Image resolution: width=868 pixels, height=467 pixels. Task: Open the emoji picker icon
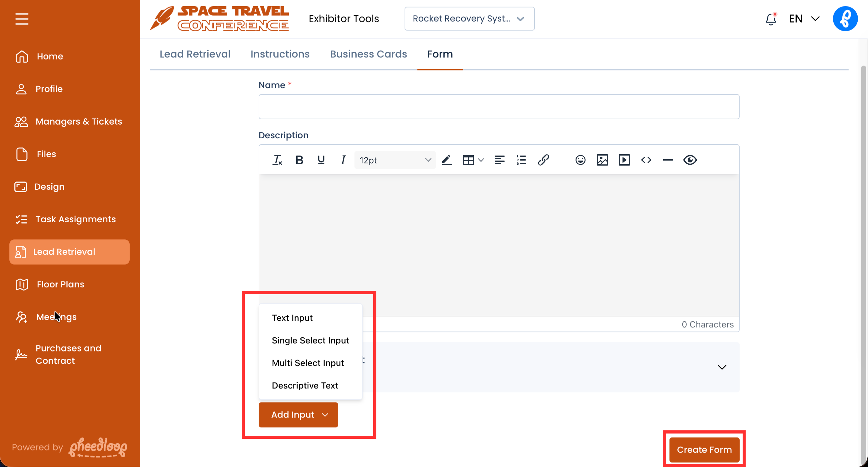click(580, 160)
